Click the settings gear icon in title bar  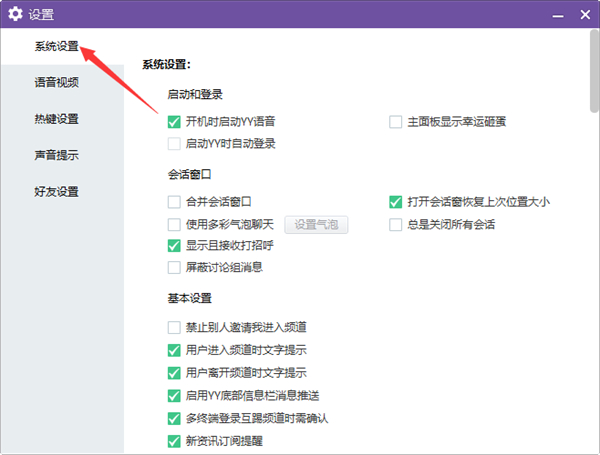pyautogui.click(x=15, y=14)
